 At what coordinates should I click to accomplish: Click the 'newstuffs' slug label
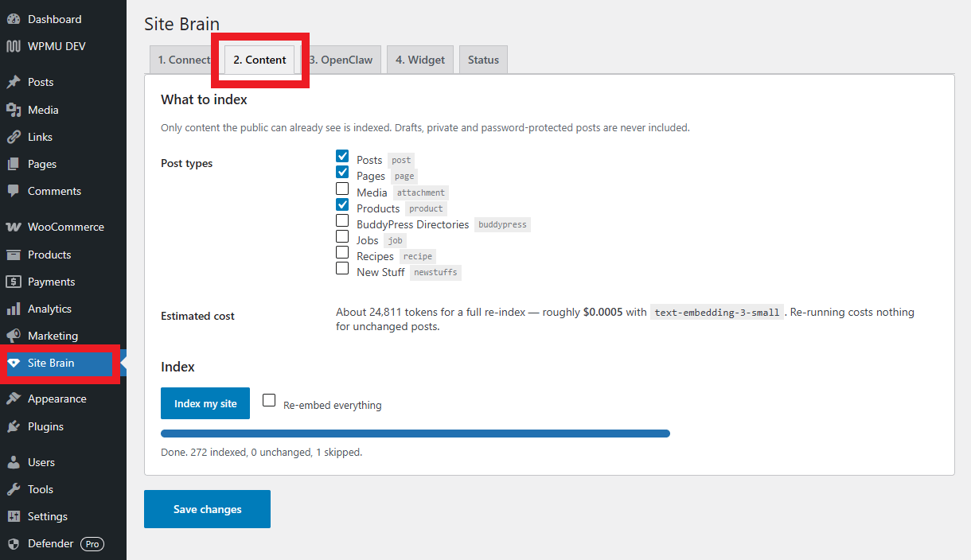436,272
